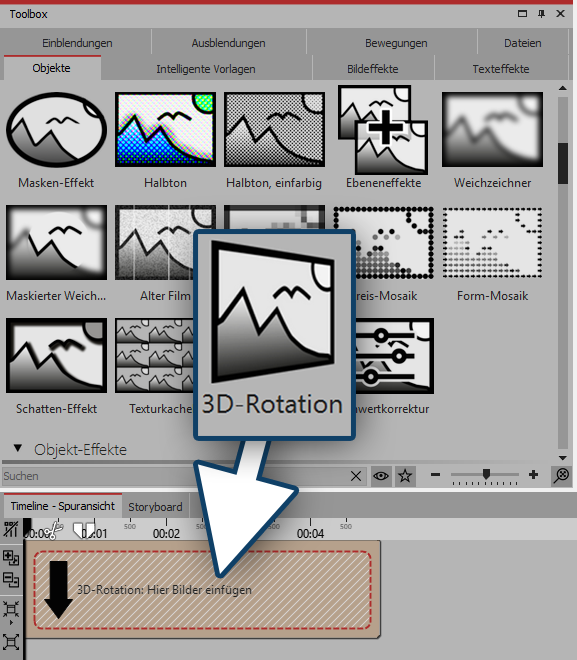
Task: Click the timeline marker toggle icon top-left
Action: (11, 530)
